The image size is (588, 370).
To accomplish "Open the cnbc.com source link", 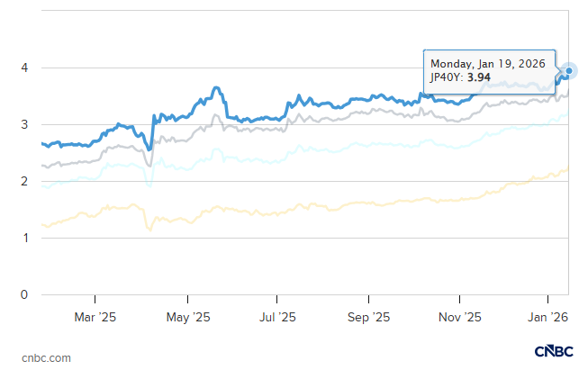I will click(x=47, y=357).
